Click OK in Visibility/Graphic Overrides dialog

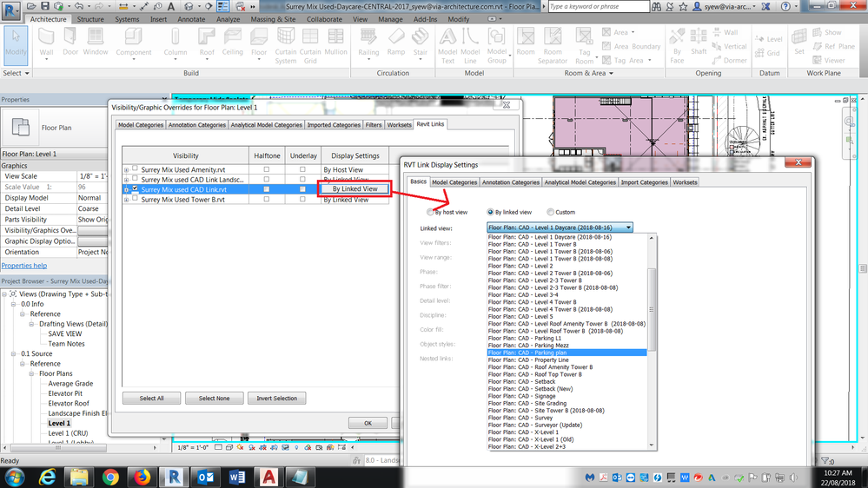368,423
